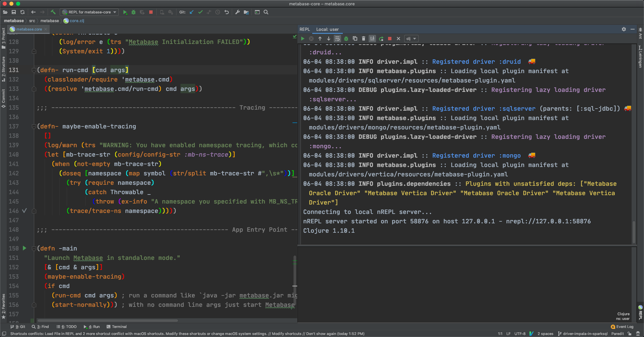
Task: Select the Local: user REPL tab
Action: 327,30
